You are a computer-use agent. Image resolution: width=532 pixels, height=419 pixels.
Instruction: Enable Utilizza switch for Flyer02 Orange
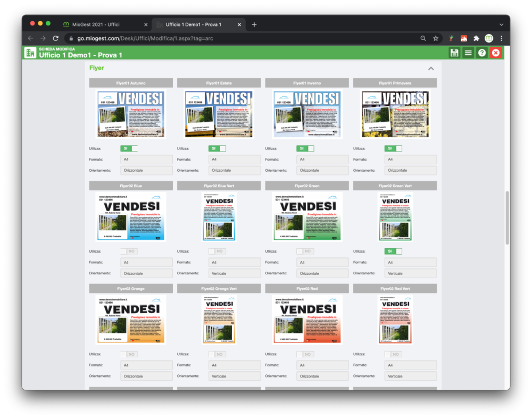coord(129,354)
